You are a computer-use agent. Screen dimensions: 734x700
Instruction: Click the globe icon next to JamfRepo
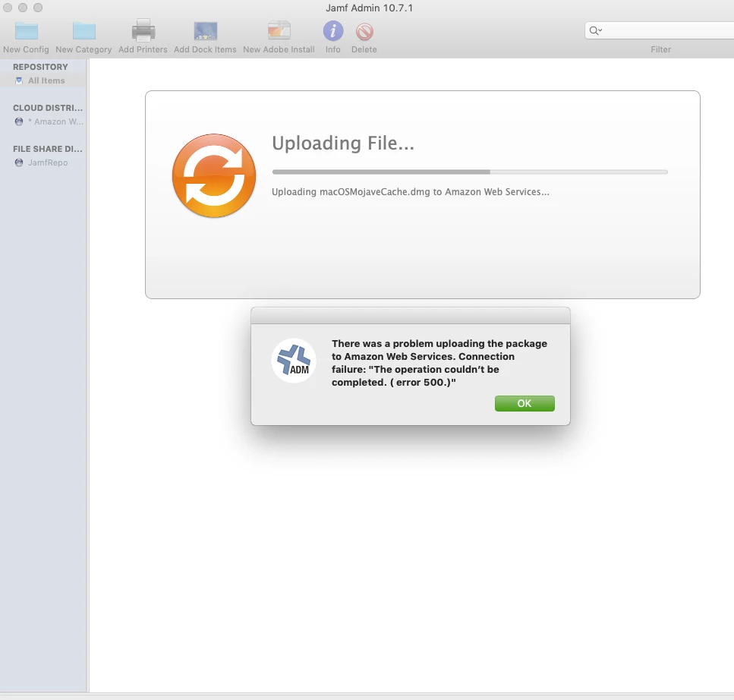point(19,162)
